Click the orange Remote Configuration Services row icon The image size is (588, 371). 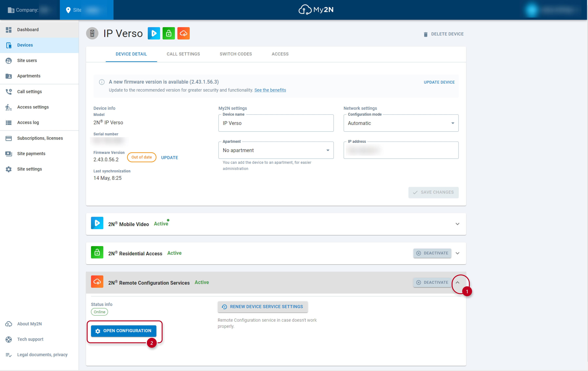(x=97, y=281)
